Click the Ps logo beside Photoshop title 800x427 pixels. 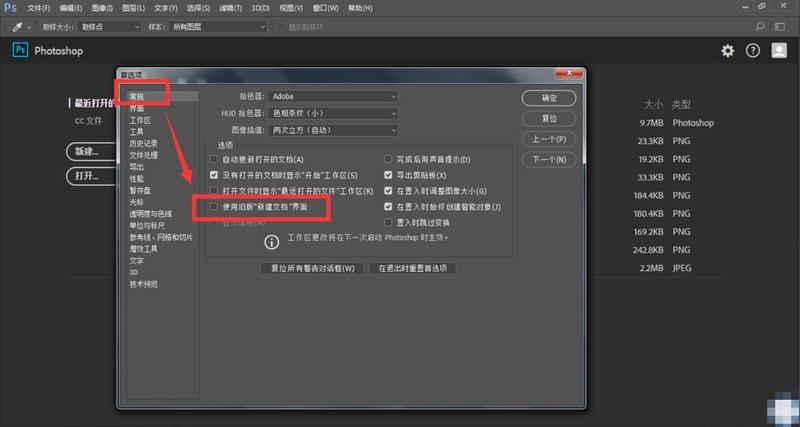tap(20, 50)
